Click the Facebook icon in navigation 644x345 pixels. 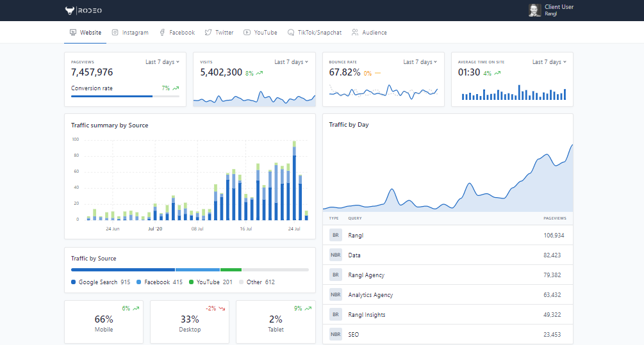(x=163, y=33)
